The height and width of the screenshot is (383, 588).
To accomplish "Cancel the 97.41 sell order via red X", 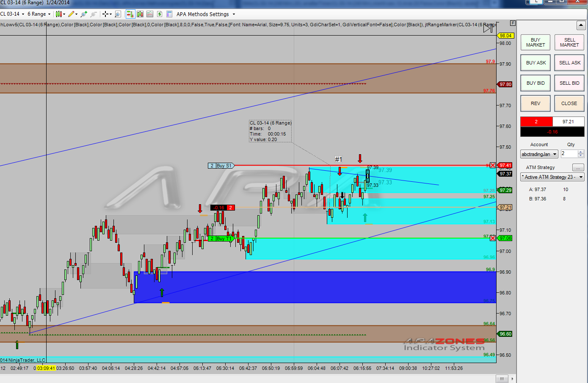I will (x=493, y=165).
